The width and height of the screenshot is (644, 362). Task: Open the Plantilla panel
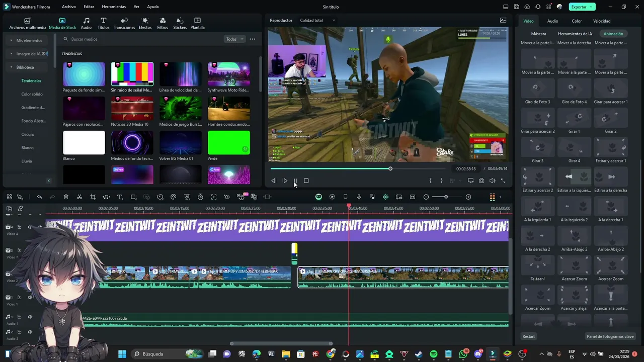197,23
